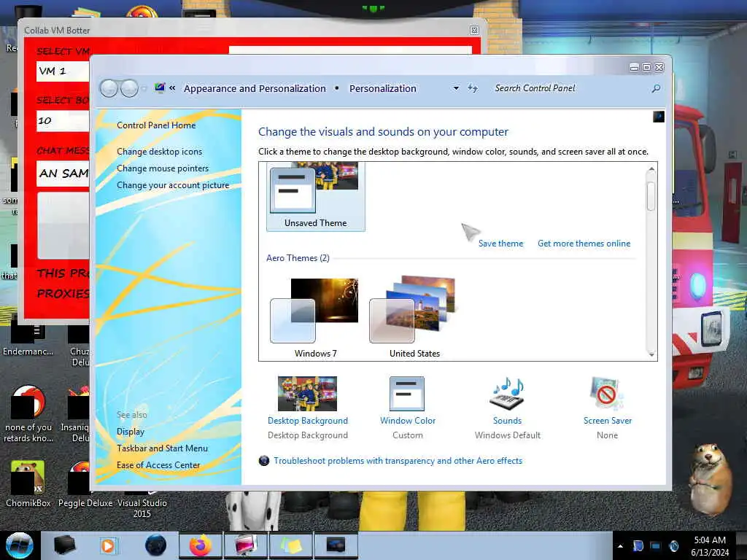Go to Control Panel Home
Viewport: 747px width, 560px height.
point(156,125)
